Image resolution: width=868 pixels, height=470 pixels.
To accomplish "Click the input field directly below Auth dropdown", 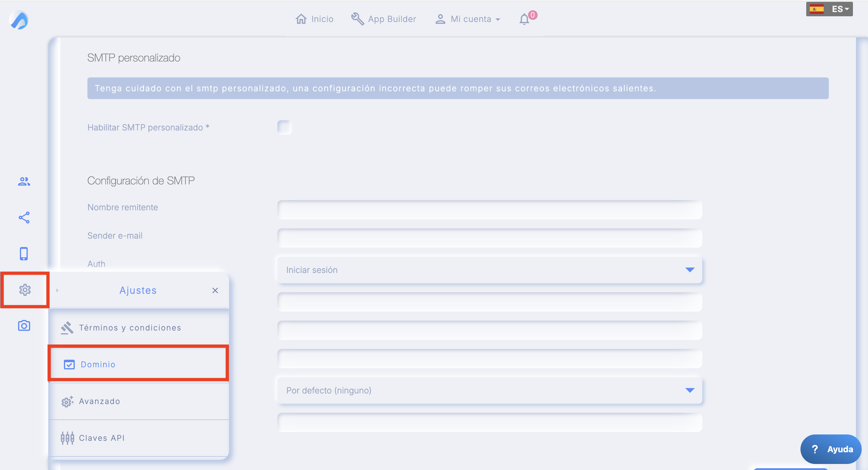I will click(489, 302).
